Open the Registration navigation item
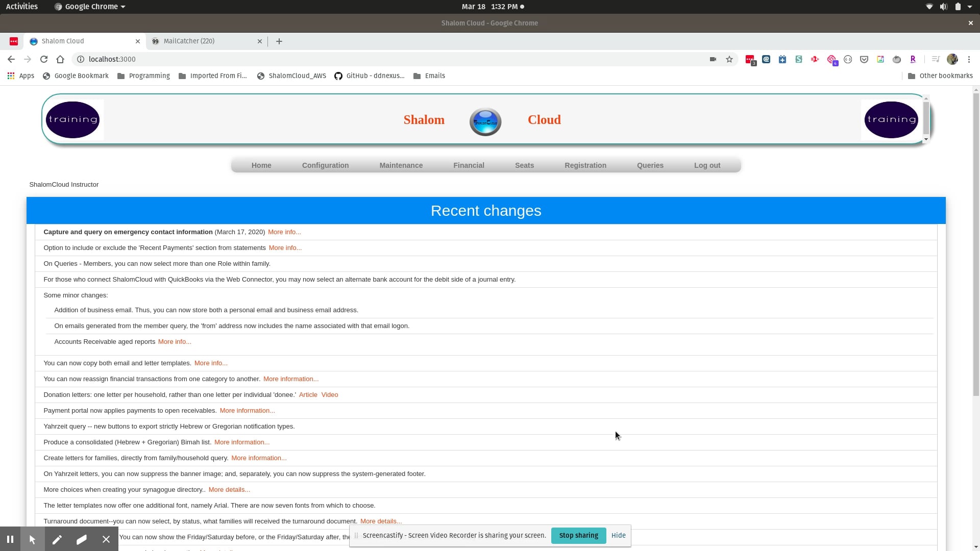Image resolution: width=980 pixels, height=551 pixels. point(585,165)
